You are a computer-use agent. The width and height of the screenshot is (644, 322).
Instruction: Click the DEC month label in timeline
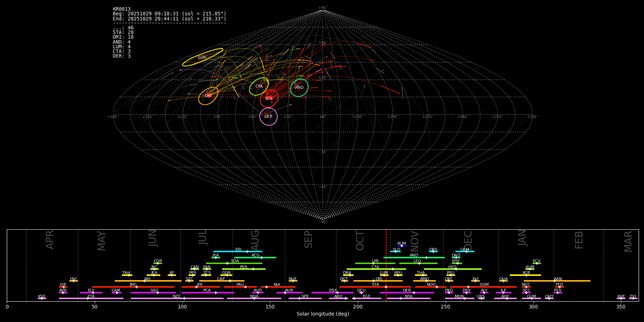(468, 240)
